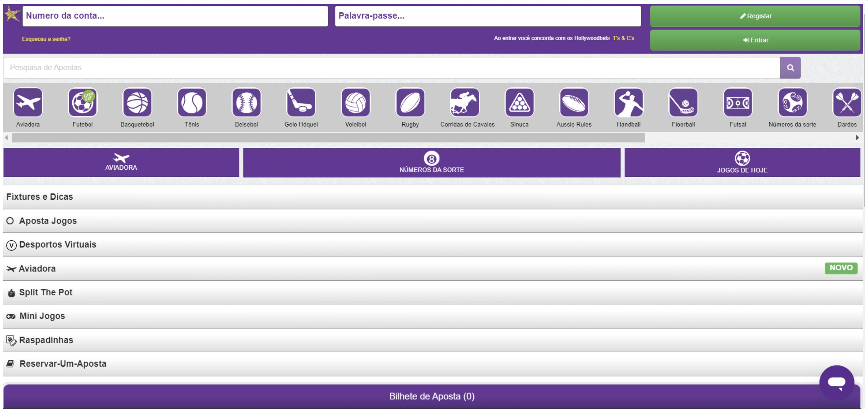
Task: Expand the Reservar-Um-Aposta row
Action: [433, 364]
